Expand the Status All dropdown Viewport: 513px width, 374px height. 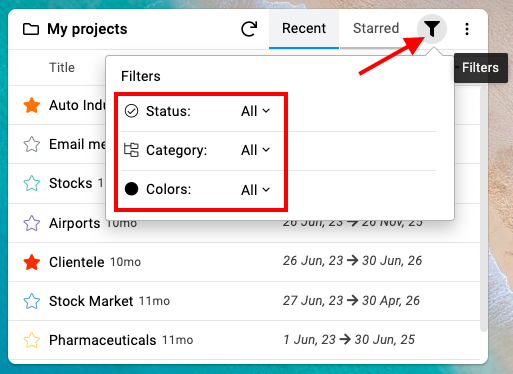coord(255,111)
